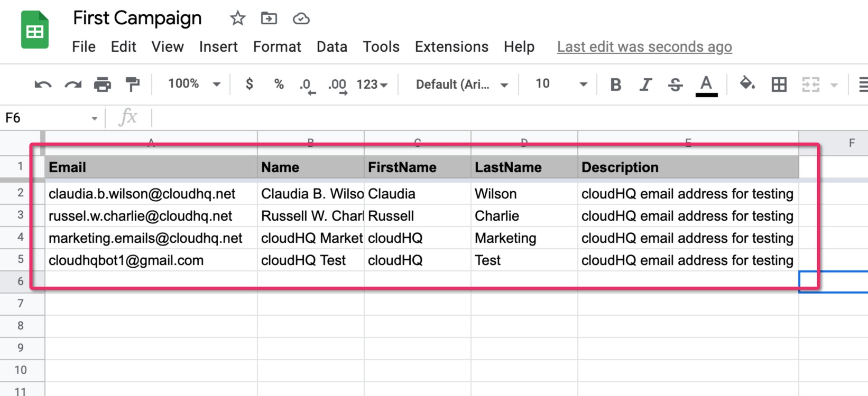
Task: Select cell marketing.emails@cloudhq.net
Action: pyautogui.click(x=151, y=238)
